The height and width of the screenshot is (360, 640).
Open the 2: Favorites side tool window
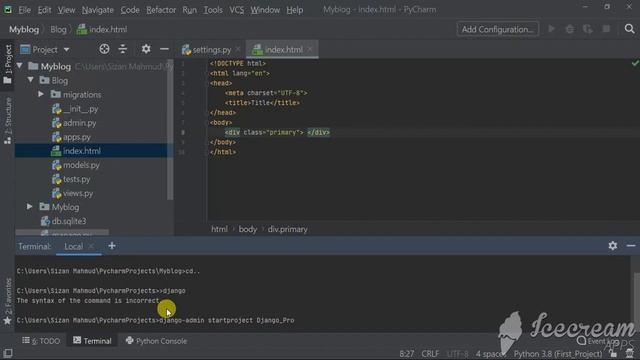(x=8, y=301)
